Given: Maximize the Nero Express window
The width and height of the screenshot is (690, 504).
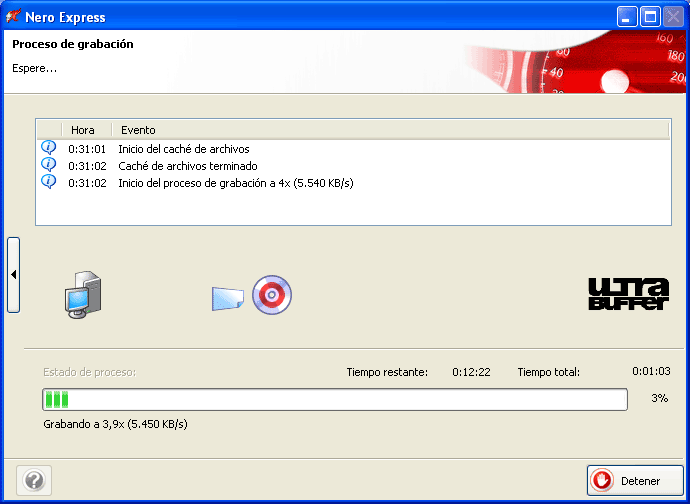Looking at the screenshot, I should (x=650, y=17).
